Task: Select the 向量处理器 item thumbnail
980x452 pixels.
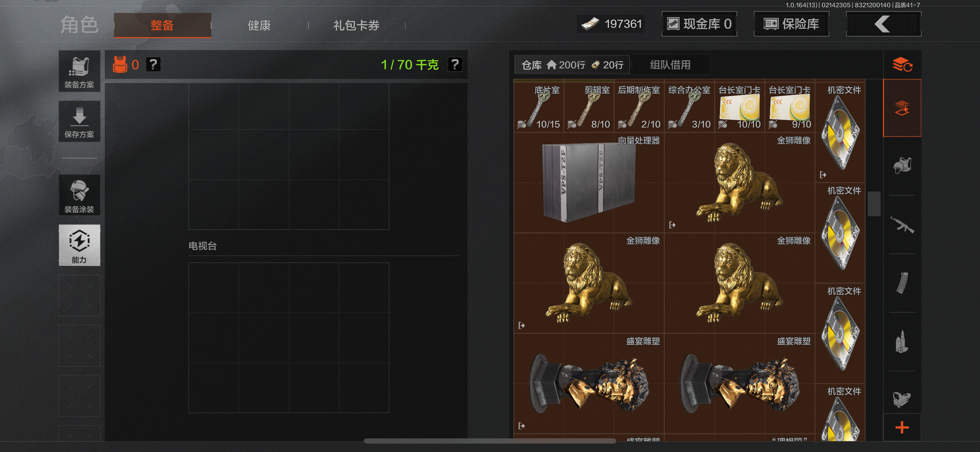Action: 588,183
